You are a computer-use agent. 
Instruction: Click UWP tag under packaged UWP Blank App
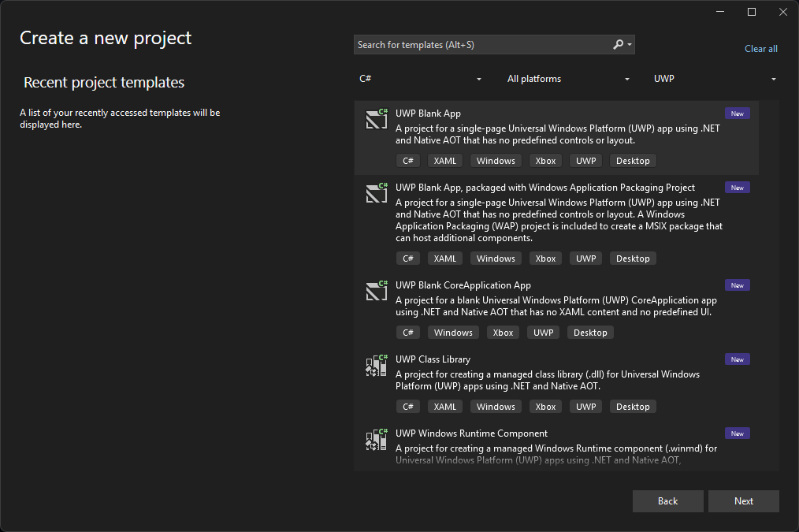click(586, 259)
